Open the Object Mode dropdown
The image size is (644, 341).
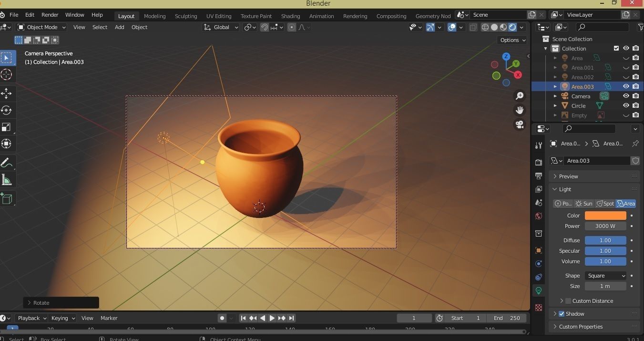click(42, 27)
